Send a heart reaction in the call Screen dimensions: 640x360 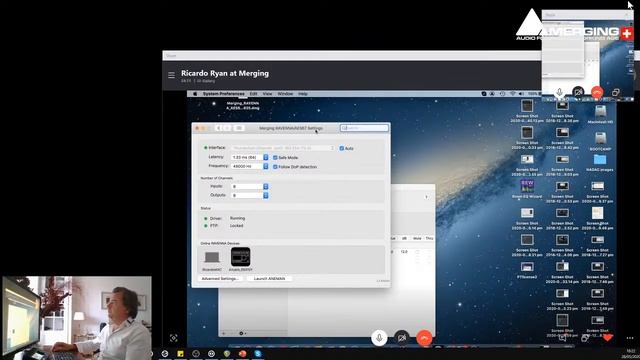pyautogui.click(x=608, y=338)
